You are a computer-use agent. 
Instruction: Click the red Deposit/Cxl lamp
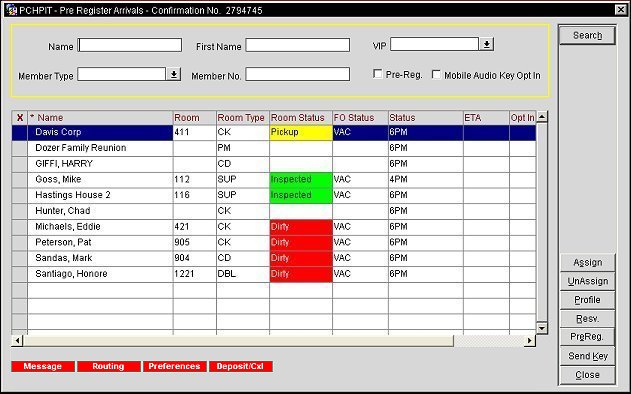coord(240,366)
